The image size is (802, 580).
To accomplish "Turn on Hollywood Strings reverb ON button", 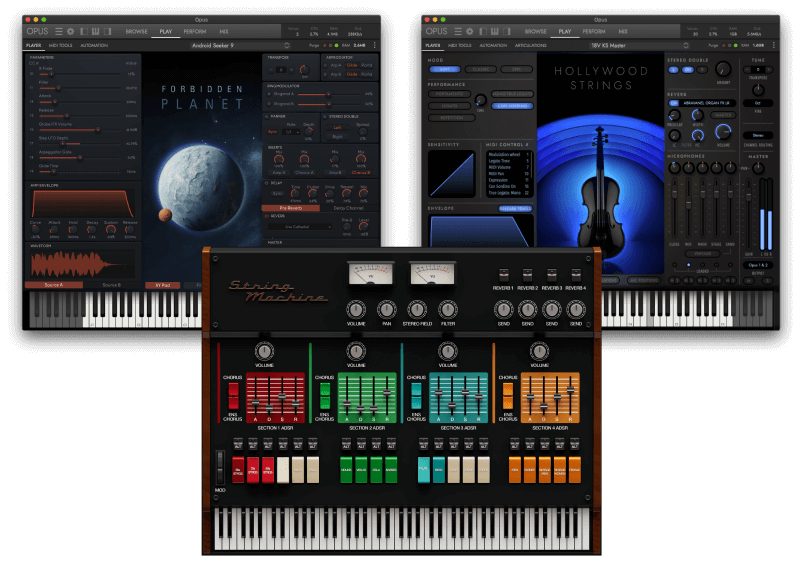I will 673,102.
